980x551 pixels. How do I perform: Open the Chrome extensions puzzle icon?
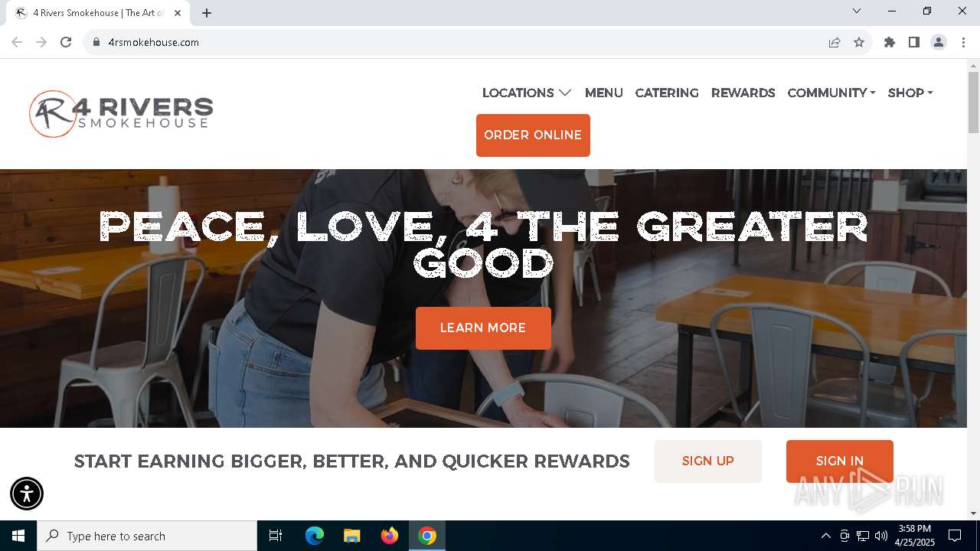(x=890, y=42)
